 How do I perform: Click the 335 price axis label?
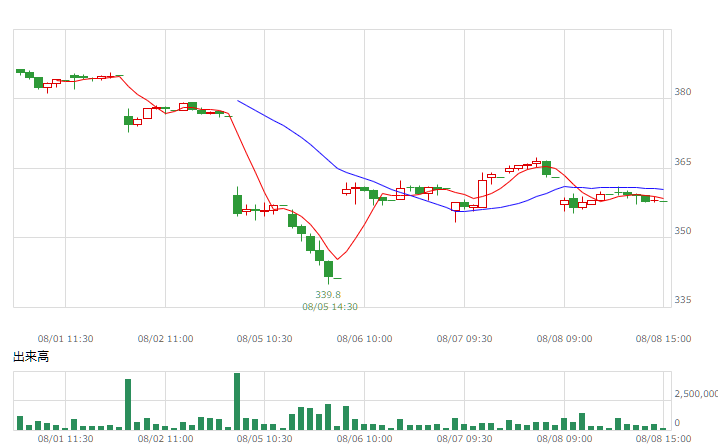682,300
